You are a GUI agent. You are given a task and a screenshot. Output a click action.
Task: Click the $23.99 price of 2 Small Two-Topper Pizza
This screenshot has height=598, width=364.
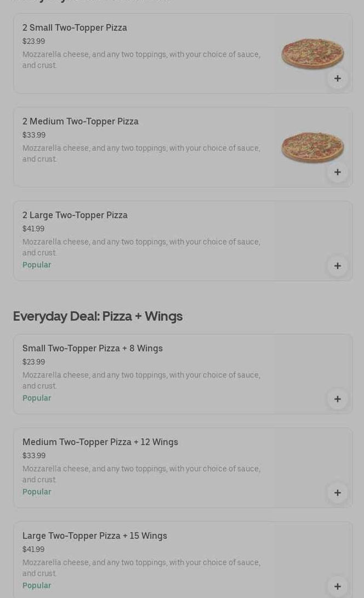tap(33, 41)
